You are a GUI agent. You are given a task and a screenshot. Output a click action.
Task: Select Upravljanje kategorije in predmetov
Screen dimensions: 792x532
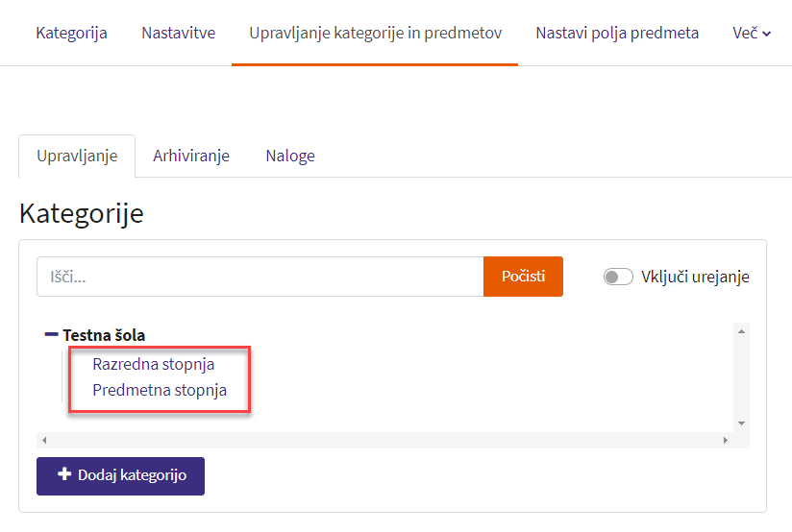(375, 33)
